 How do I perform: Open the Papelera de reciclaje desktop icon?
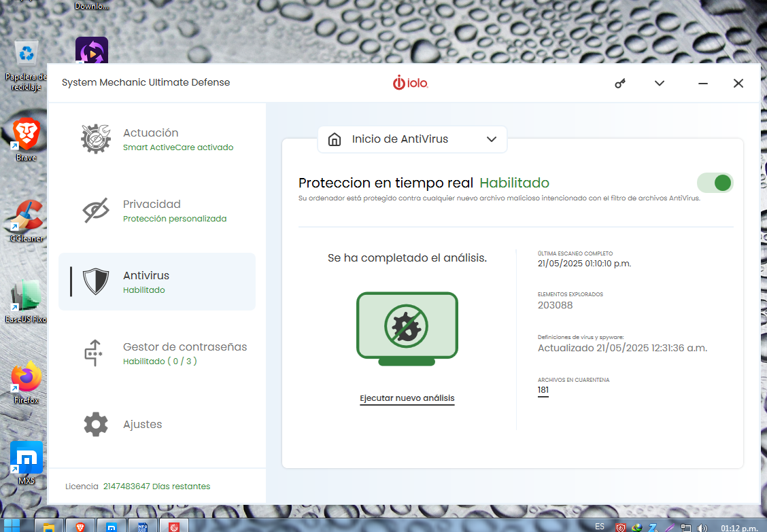[x=25, y=66]
